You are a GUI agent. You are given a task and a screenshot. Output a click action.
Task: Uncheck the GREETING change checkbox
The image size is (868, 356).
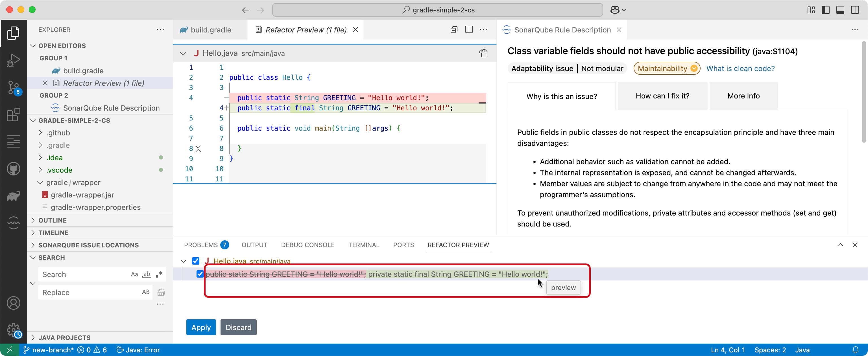(x=200, y=274)
